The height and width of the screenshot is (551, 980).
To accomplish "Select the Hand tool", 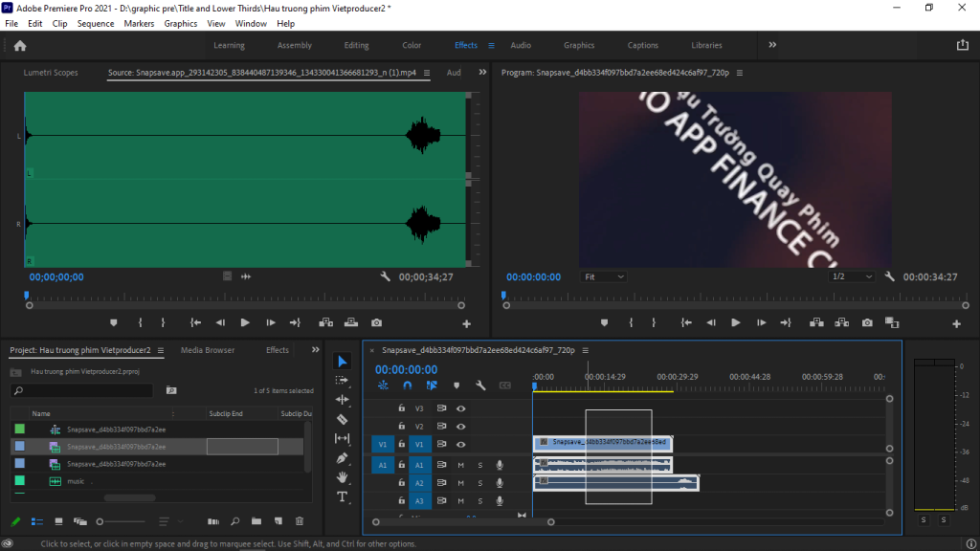I will click(343, 477).
